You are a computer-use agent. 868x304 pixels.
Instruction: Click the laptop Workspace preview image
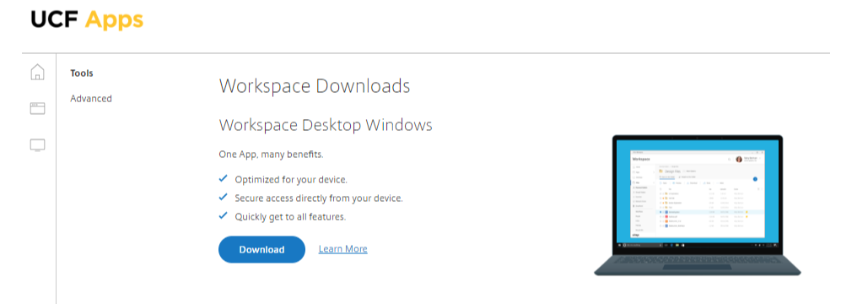tap(698, 205)
